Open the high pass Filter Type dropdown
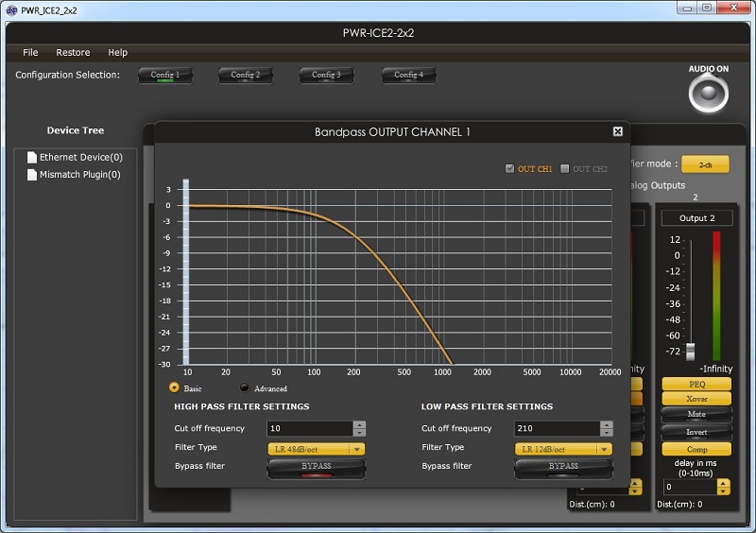The image size is (756, 533). tap(317, 449)
